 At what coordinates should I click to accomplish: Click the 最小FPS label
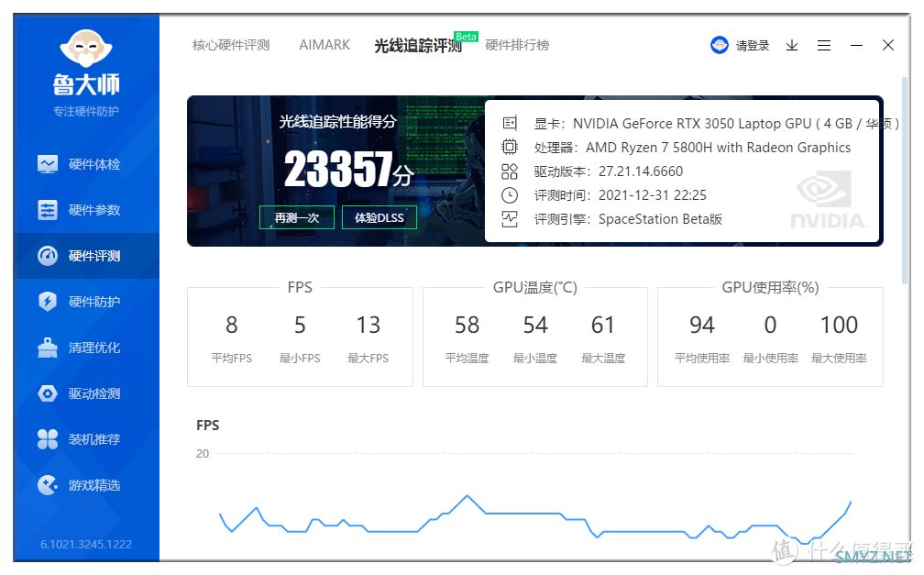click(x=300, y=358)
